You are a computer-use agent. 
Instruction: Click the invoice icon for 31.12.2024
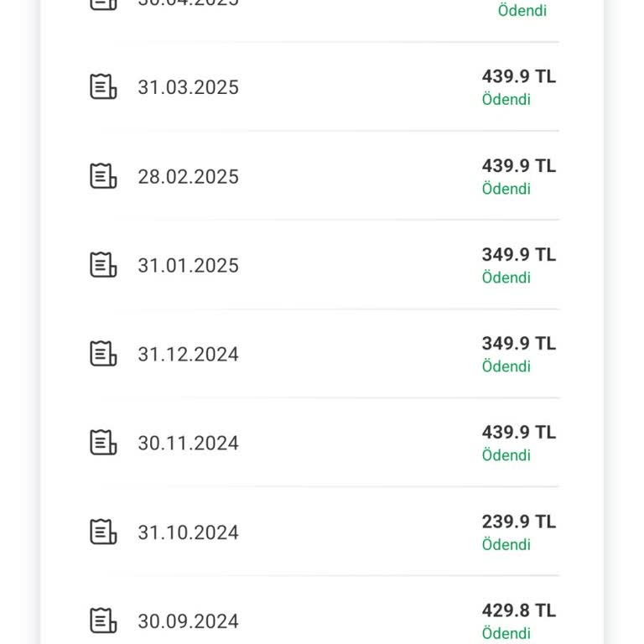point(103,354)
